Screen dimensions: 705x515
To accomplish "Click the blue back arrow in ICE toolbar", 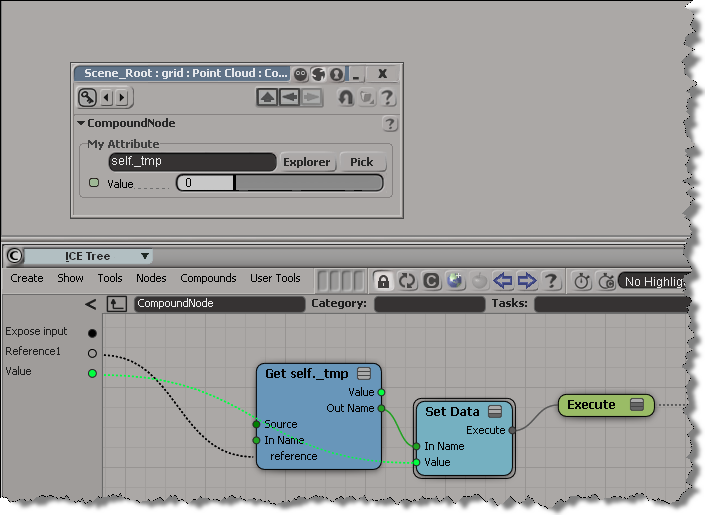I will (x=503, y=281).
